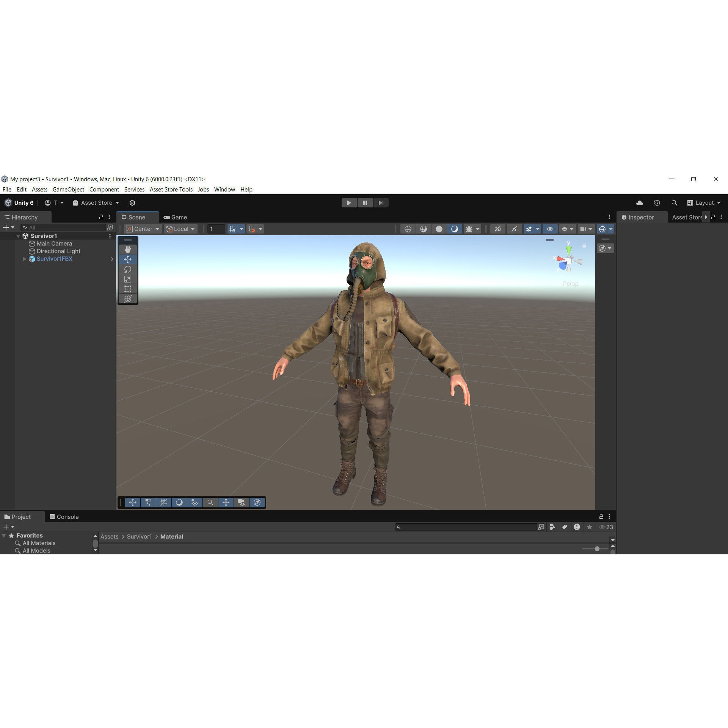The height and width of the screenshot is (728, 728).
Task: Toggle View Options overlay grid-dot icon
Action: (x=195, y=502)
